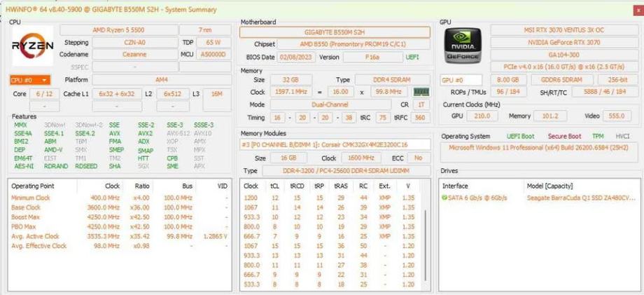Click the 7 nm process field
The width and height of the screenshot is (644, 295).
point(205,30)
